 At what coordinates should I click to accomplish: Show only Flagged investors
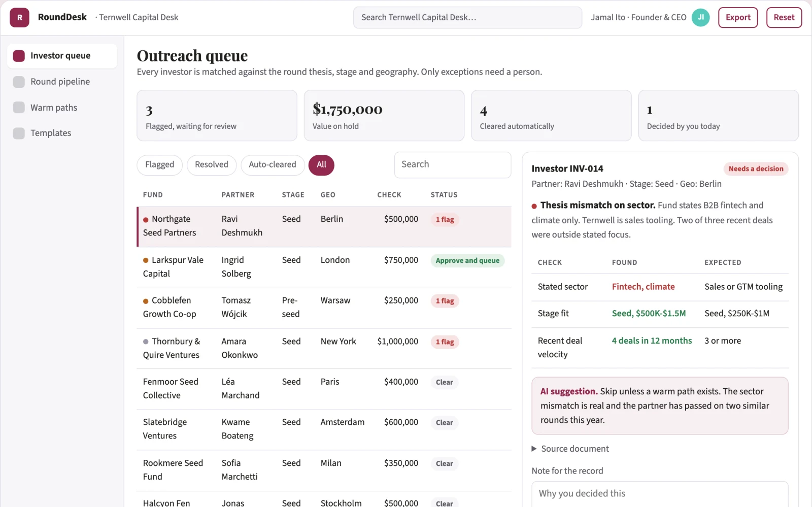(x=159, y=165)
